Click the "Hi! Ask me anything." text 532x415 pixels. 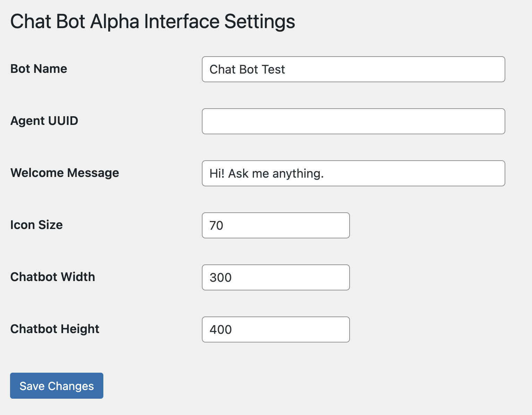[266, 173]
